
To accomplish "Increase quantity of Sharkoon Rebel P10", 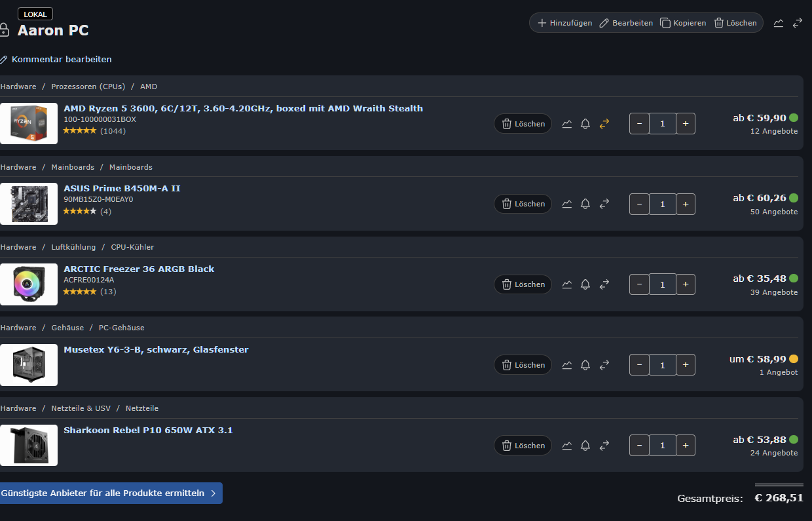I will coord(686,445).
